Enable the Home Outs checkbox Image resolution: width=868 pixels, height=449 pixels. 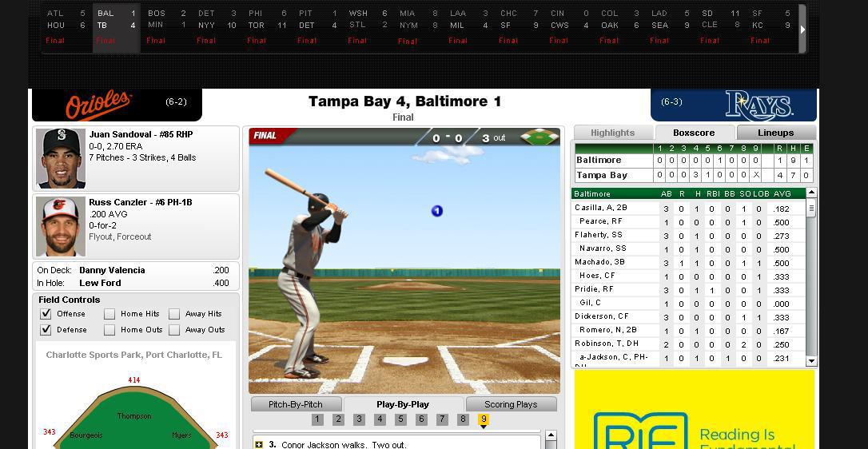pyautogui.click(x=109, y=330)
